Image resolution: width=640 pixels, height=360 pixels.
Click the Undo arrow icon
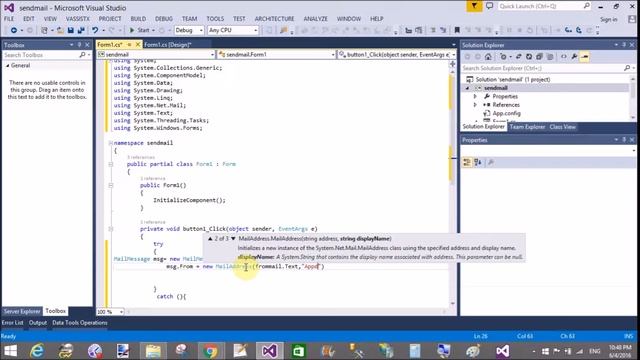(x=95, y=30)
